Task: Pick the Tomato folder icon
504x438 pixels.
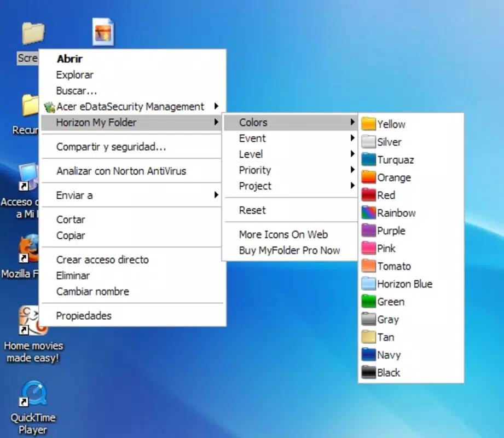Action: [368, 266]
